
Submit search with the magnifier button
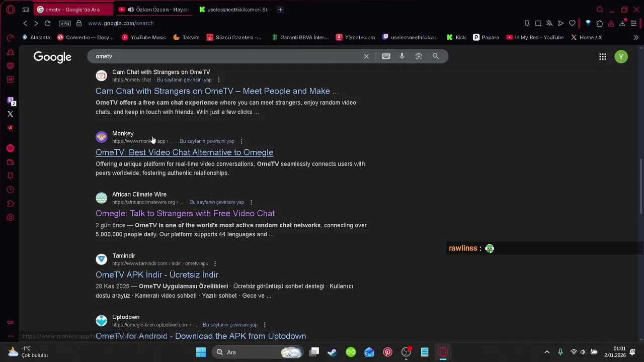point(436,56)
